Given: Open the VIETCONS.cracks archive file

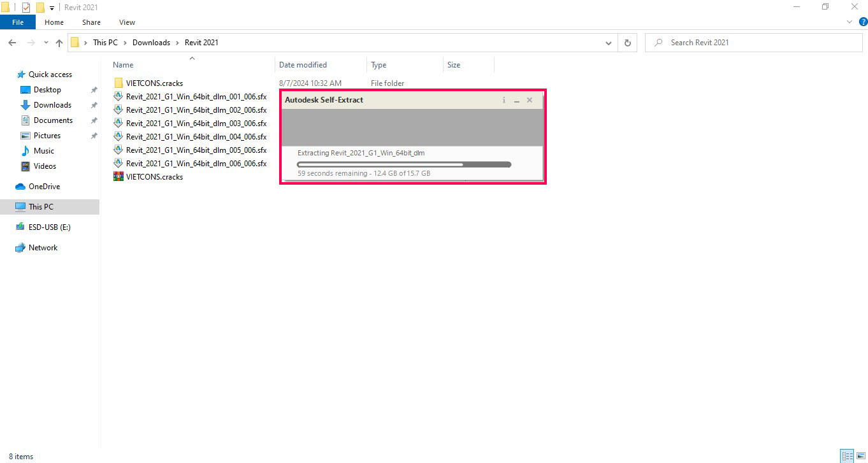Looking at the screenshot, I should pyautogui.click(x=154, y=177).
